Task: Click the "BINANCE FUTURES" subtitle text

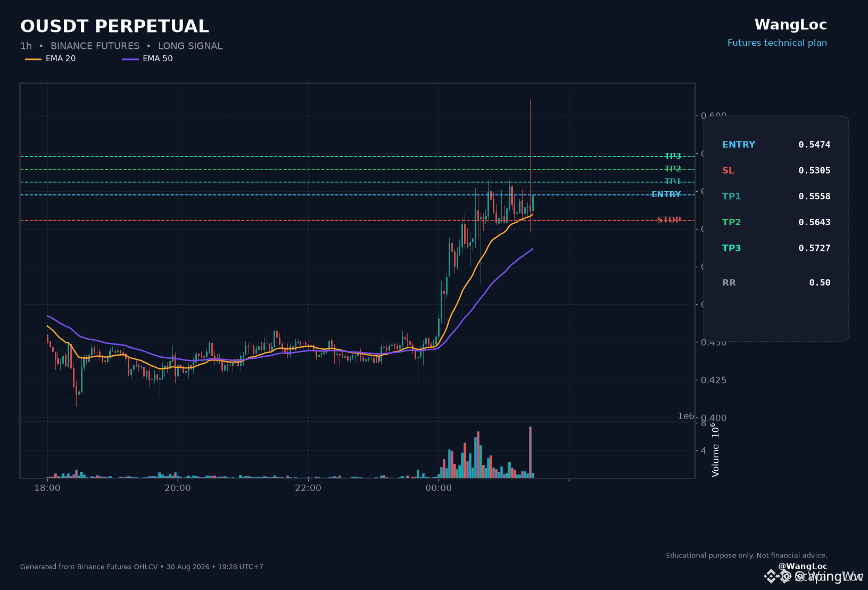Action: click(x=95, y=46)
